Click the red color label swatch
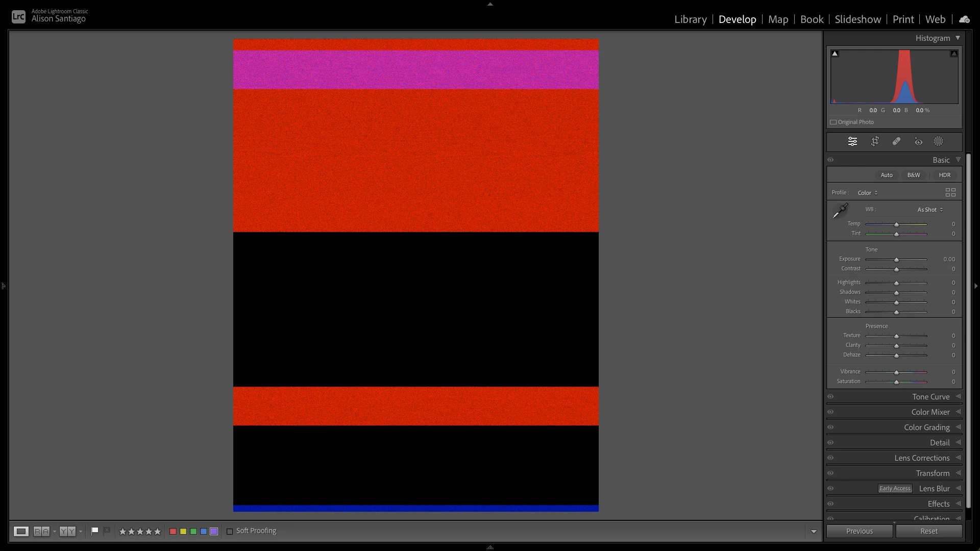The height and width of the screenshot is (551, 980). coord(173,531)
